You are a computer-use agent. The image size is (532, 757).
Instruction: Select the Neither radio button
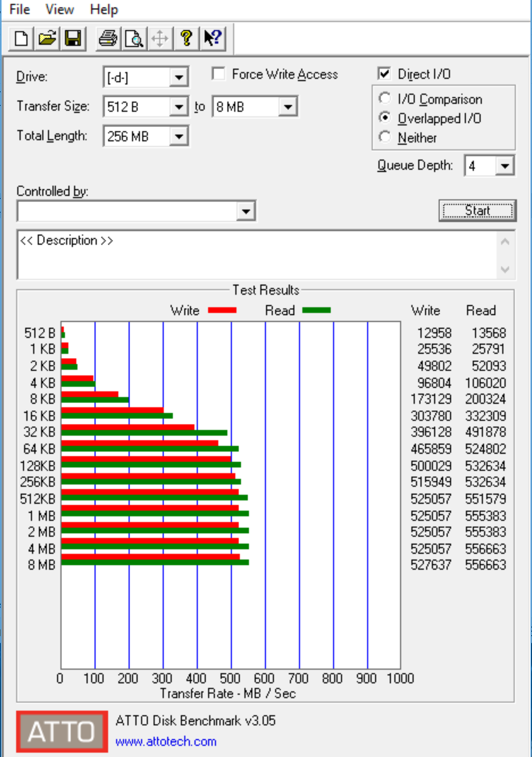coord(385,137)
